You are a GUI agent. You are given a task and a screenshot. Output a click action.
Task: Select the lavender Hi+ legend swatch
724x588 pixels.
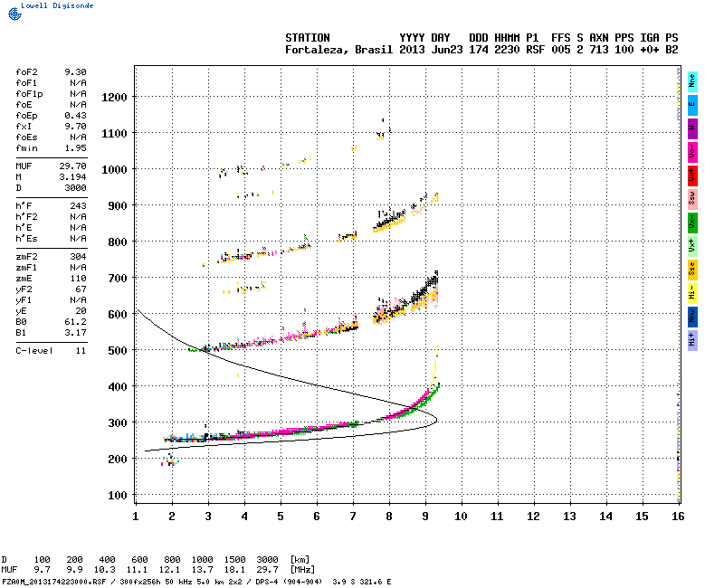[692, 341]
